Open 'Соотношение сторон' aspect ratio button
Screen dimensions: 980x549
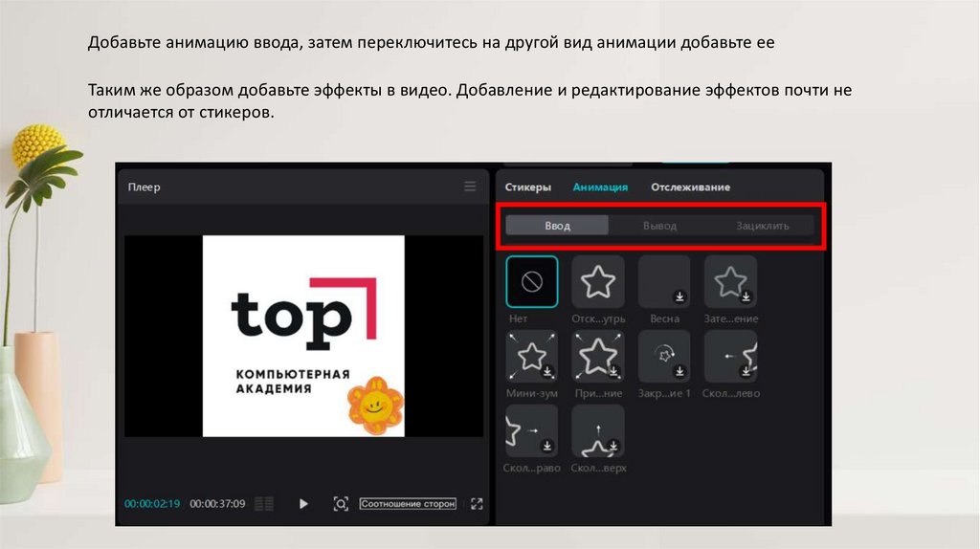(408, 503)
